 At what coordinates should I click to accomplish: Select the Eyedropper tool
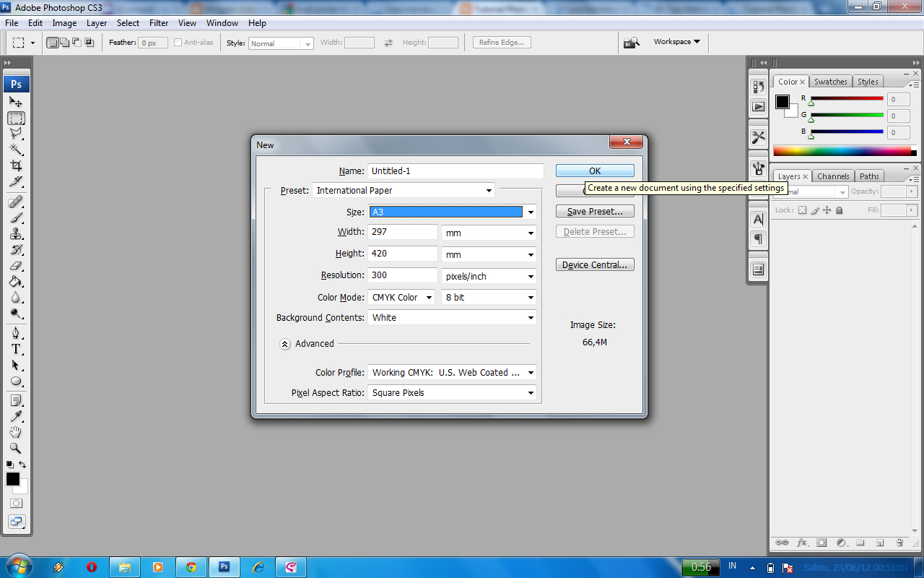pos(16,416)
